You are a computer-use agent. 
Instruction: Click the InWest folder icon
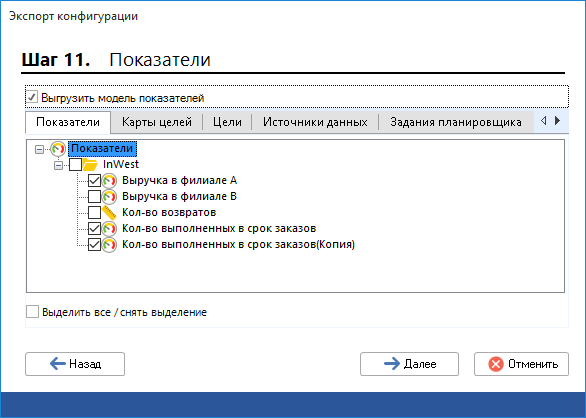tap(90, 165)
